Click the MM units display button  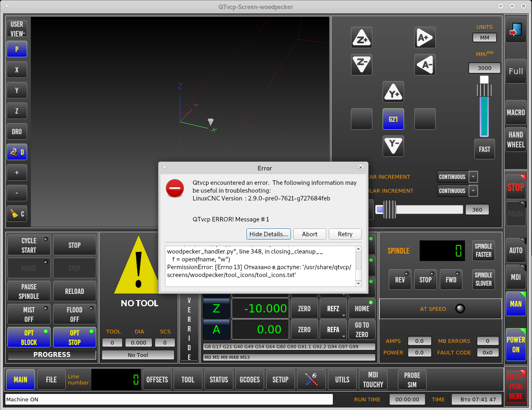(485, 37)
